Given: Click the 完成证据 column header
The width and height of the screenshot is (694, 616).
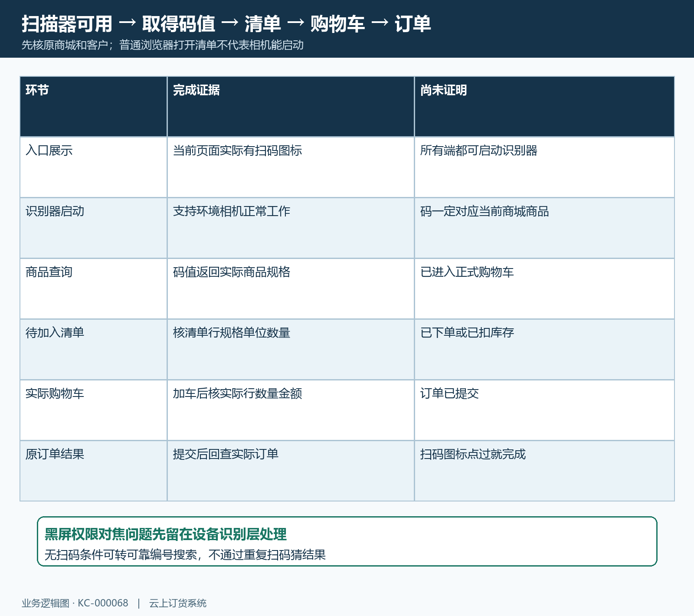Looking at the screenshot, I should (291, 107).
